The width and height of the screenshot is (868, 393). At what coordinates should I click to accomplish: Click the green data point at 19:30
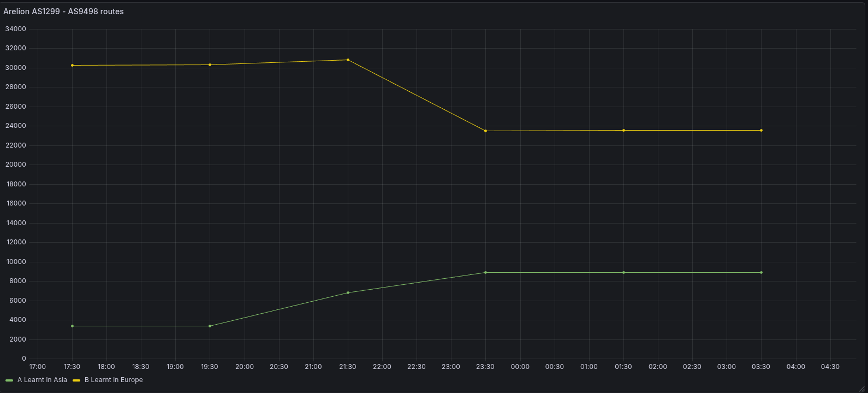click(x=210, y=326)
